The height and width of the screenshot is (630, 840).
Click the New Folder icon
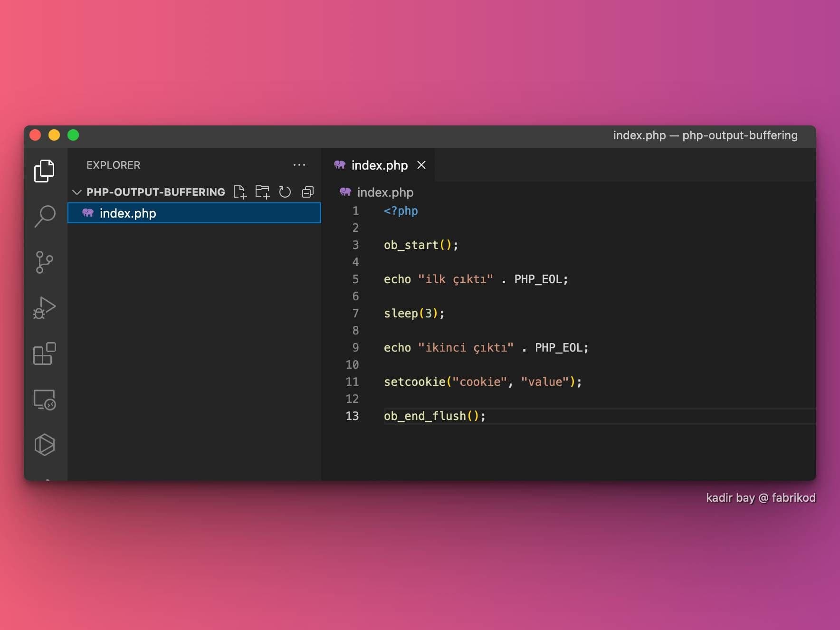click(262, 192)
